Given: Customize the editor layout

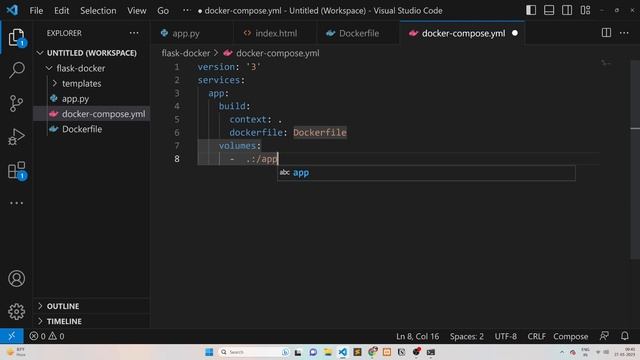Looking at the screenshot, I should click(585, 10).
